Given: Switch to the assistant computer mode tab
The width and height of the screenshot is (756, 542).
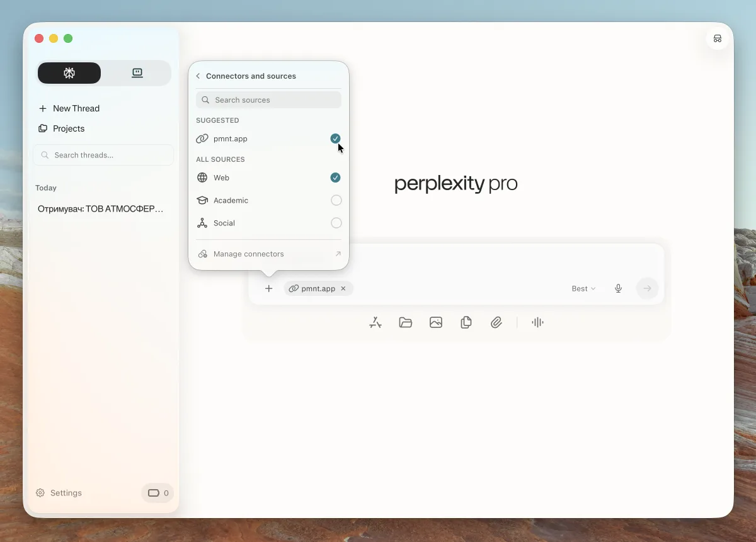Looking at the screenshot, I should coord(137,73).
